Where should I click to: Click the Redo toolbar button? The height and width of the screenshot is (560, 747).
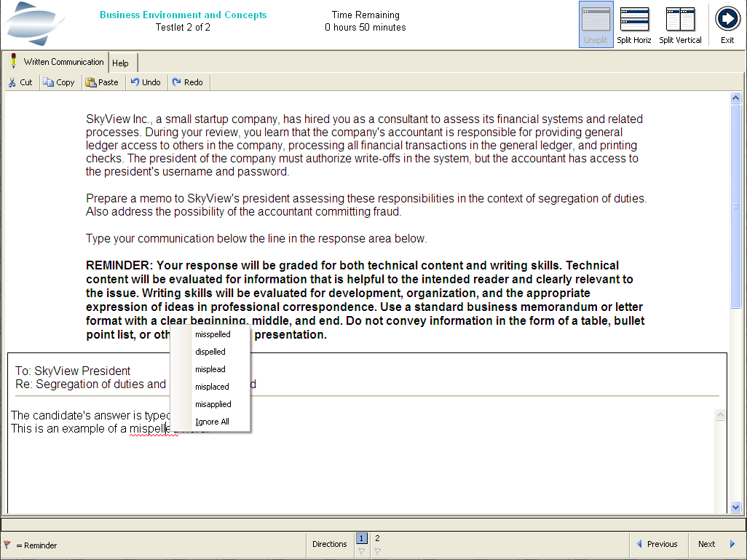[188, 82]
